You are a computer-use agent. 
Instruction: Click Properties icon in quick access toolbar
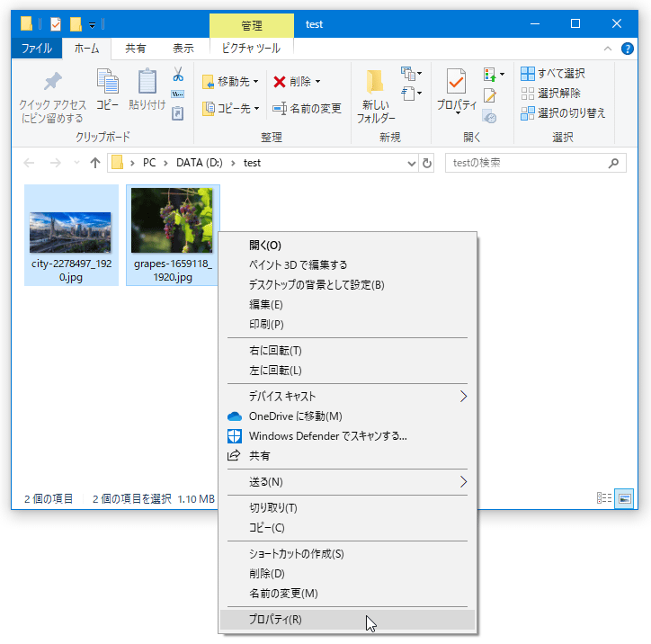click(56, 24)
